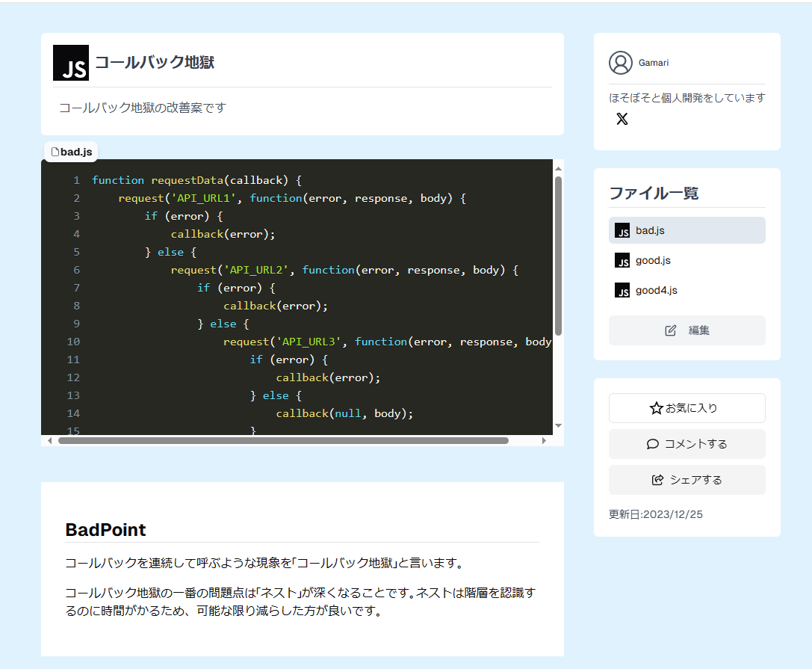Click 'API_URL3' string in code
Screen dimensions: 812x669
point(309,342)
